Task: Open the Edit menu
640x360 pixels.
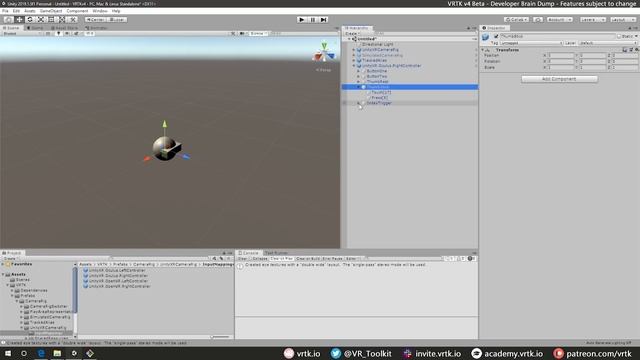Action: pyautogui.click(x=16, y=11)
